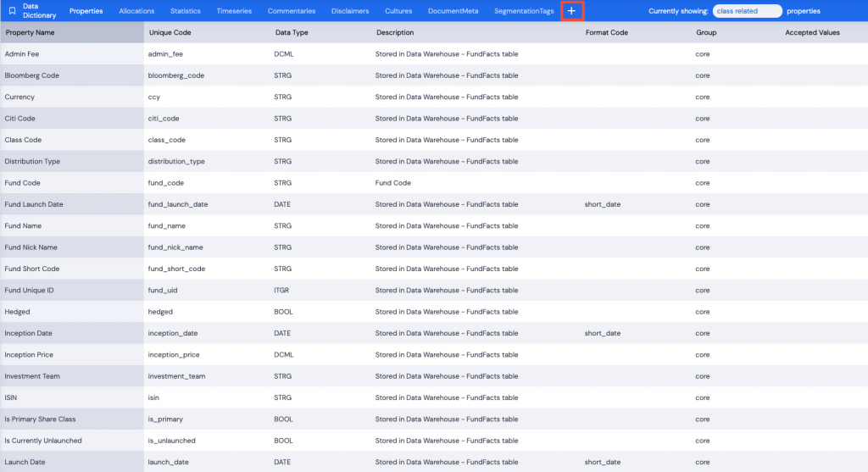Select the Bloomberg Code property name

point(31,75)
